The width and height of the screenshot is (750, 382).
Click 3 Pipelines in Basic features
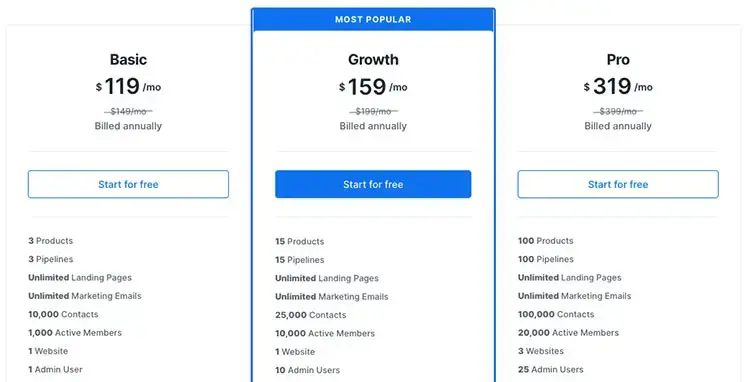click(x=51, y=259)
